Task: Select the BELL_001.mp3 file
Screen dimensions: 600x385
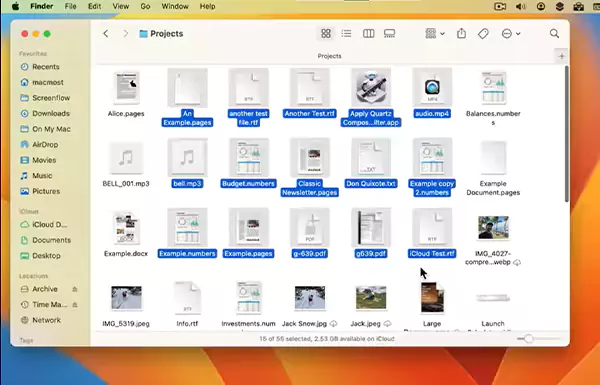Action: pyautogui.click(x=126, y=165)
